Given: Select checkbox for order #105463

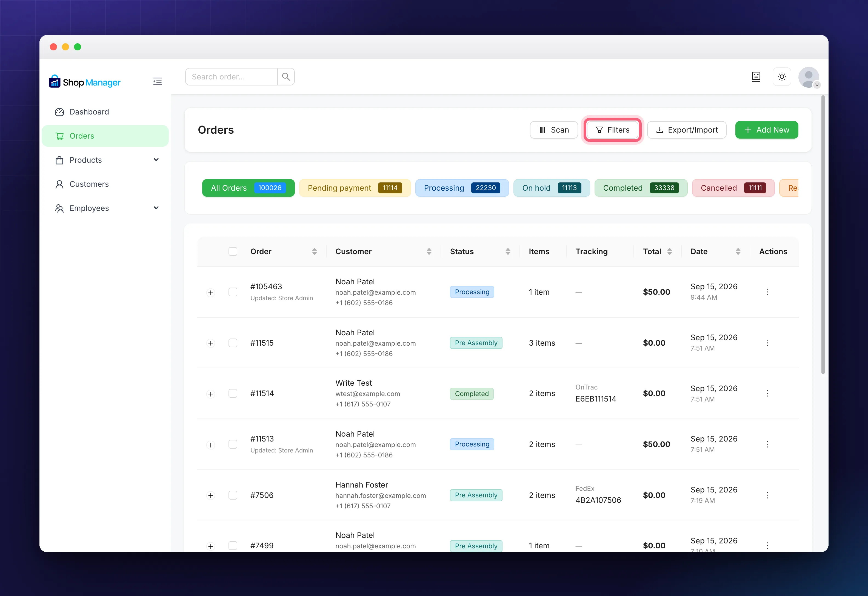Looking at the screenshot, I should 233,292.
